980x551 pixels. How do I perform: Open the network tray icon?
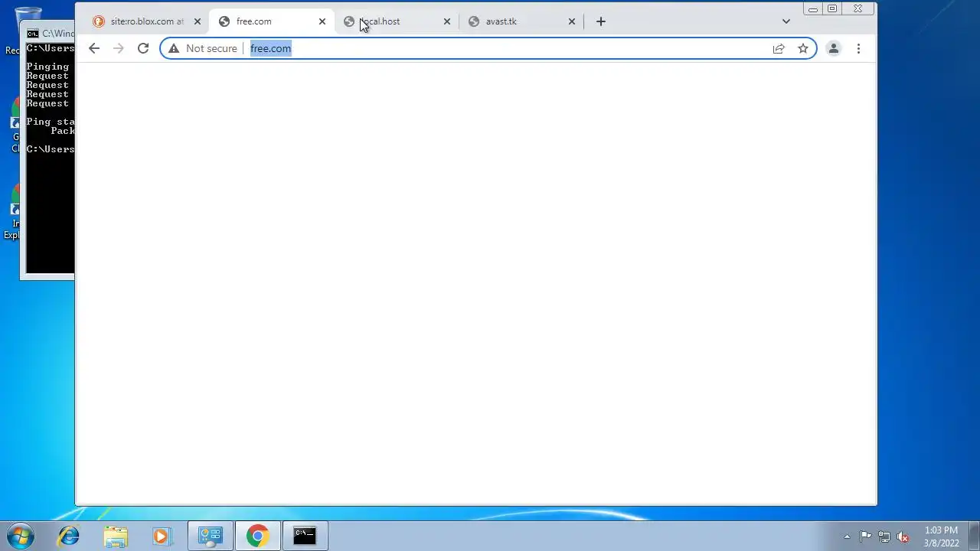[x=884, y=536]
